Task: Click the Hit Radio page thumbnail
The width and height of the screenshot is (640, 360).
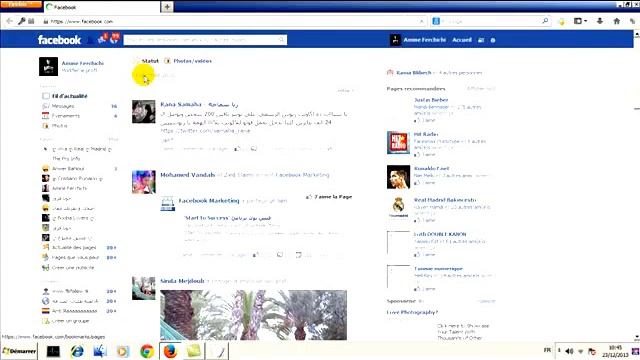Action: (398, 142)
